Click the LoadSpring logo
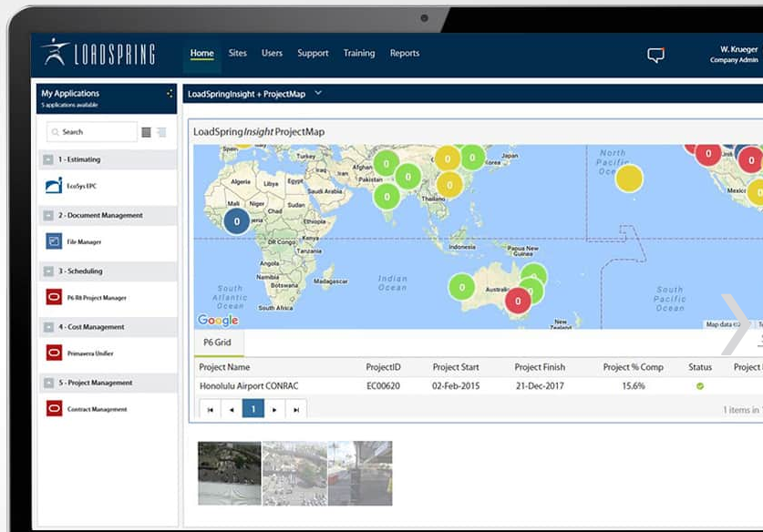 coord(98,53)
